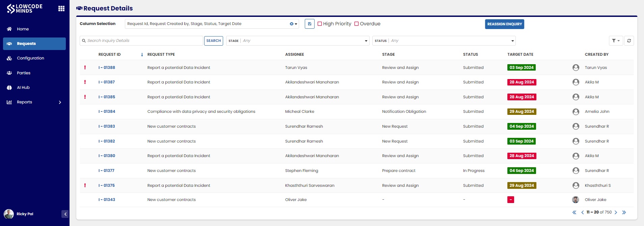Image resolution: width=644 pixels, height=226 pixels.
Task: Click the Reassign Enquiry button
Action: (505, 24)
